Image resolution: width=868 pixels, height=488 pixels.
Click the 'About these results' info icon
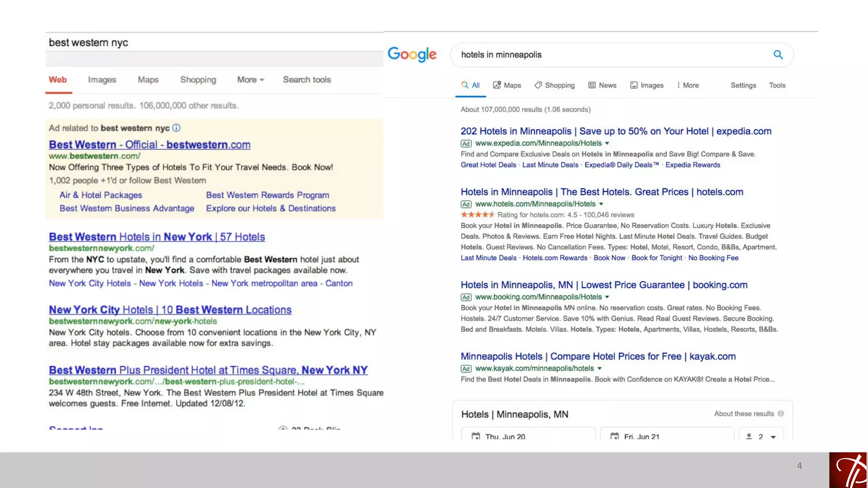coord(781,413)
